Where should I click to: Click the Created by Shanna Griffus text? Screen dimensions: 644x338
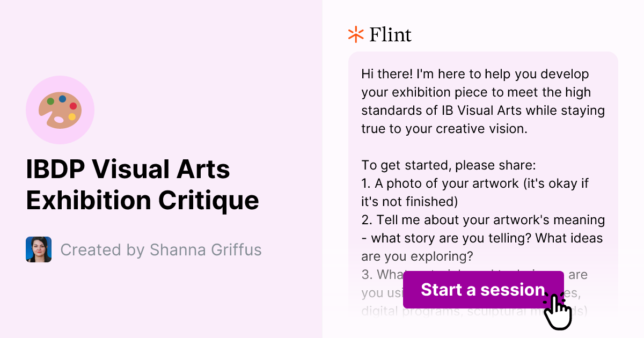tap(161, 249)
